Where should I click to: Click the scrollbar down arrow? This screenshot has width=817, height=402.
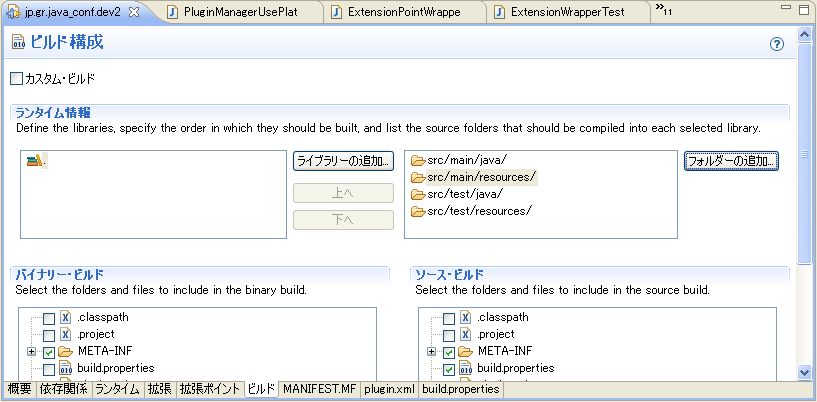pos(804,372)
